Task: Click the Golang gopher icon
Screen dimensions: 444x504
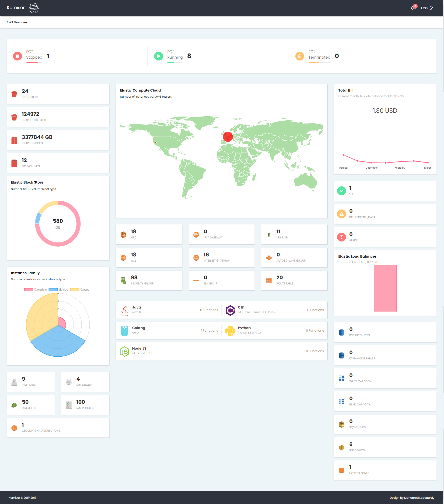Action: pyautogui.click(x=124, y=331)
